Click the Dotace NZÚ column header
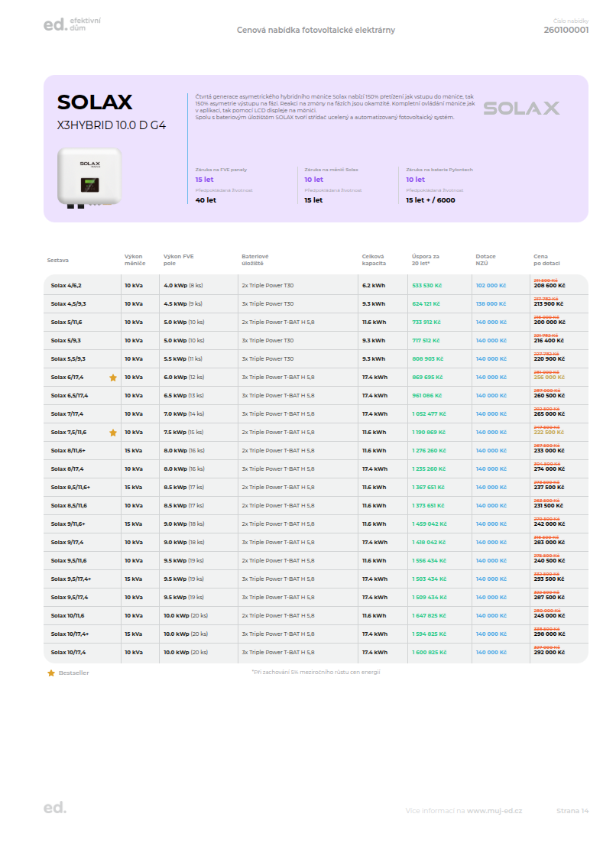This screenshot has height=843, width=616. (486, 259)
